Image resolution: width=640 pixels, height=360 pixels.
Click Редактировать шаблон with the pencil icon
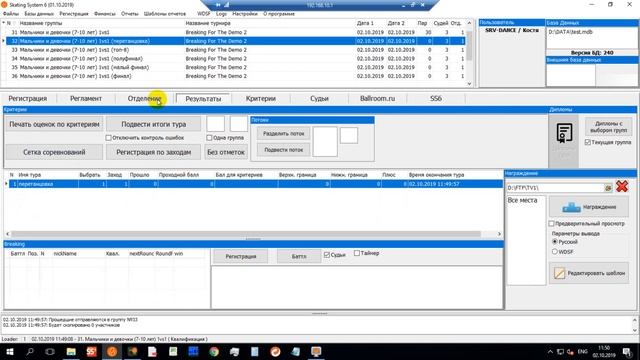589,273
